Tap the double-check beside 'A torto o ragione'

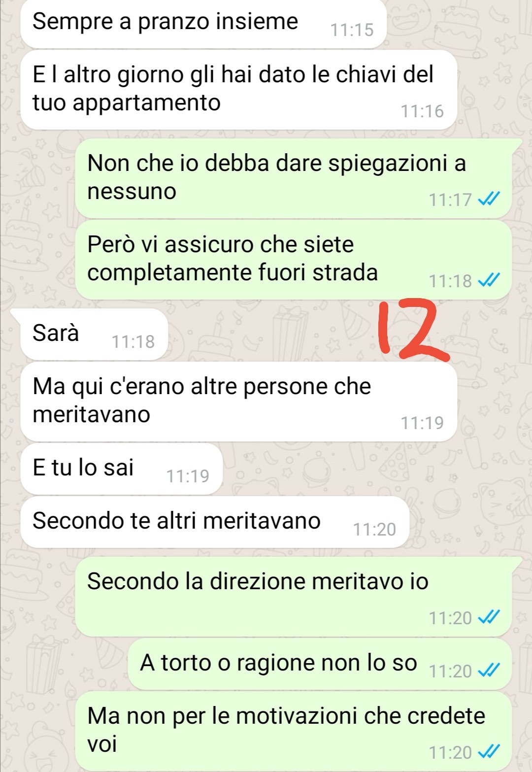(x=489, y=671)
